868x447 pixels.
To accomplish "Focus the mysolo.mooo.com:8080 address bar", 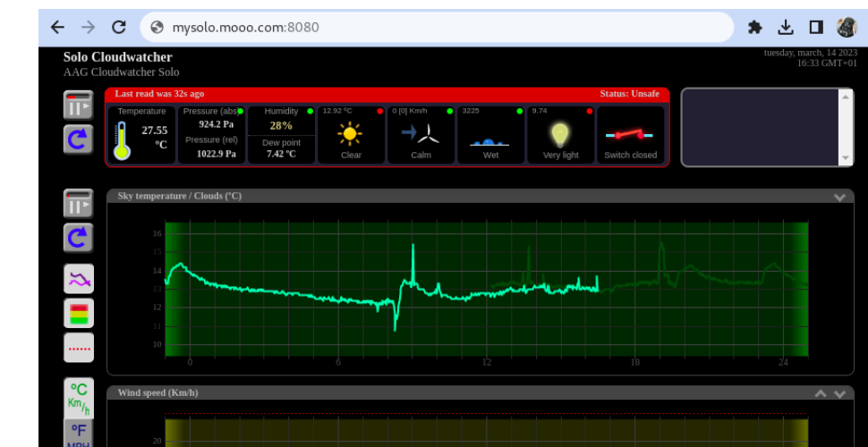I will [436, 27].
